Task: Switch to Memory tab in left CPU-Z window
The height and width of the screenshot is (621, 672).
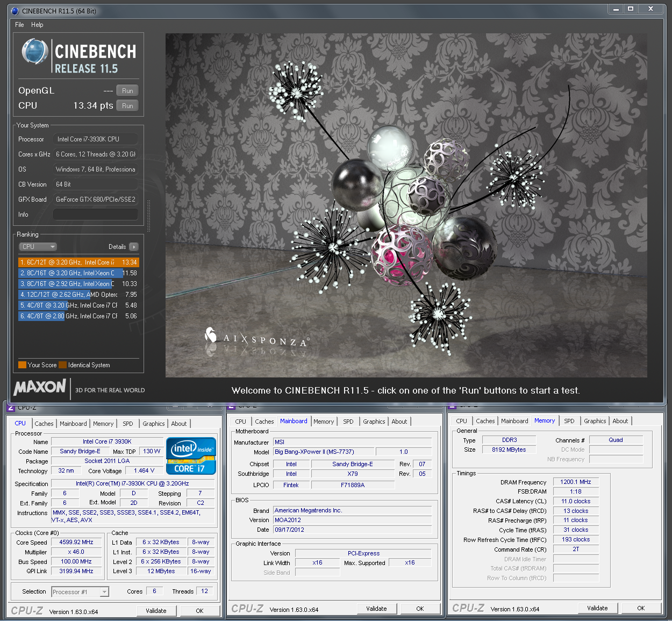Action: click(103, 424)
